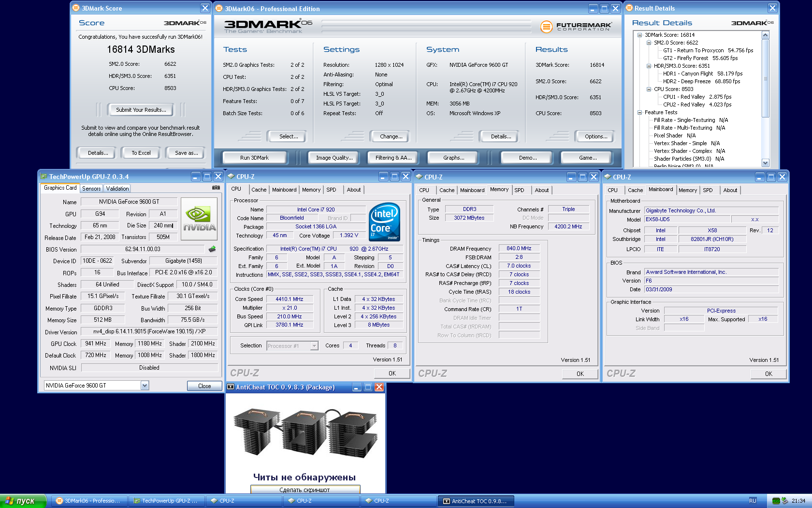
Task: Click the Graphs... button
Action: (453, 158)
